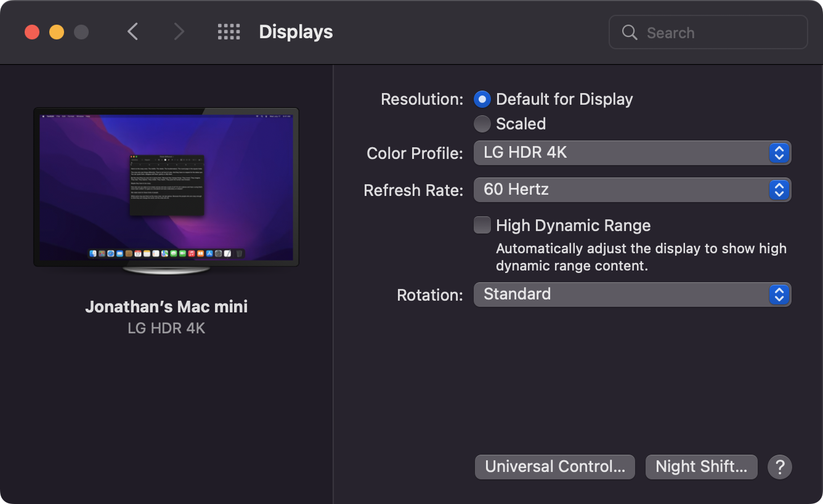Screen dimensions: 823x504
Task: Click the Resolution label
Action: 422,99
